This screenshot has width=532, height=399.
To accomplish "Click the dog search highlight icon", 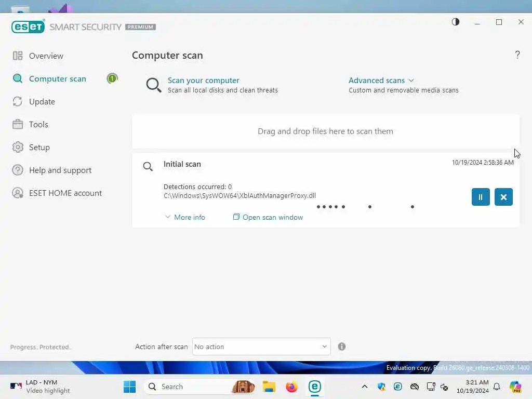I will (x=243, y=387).
